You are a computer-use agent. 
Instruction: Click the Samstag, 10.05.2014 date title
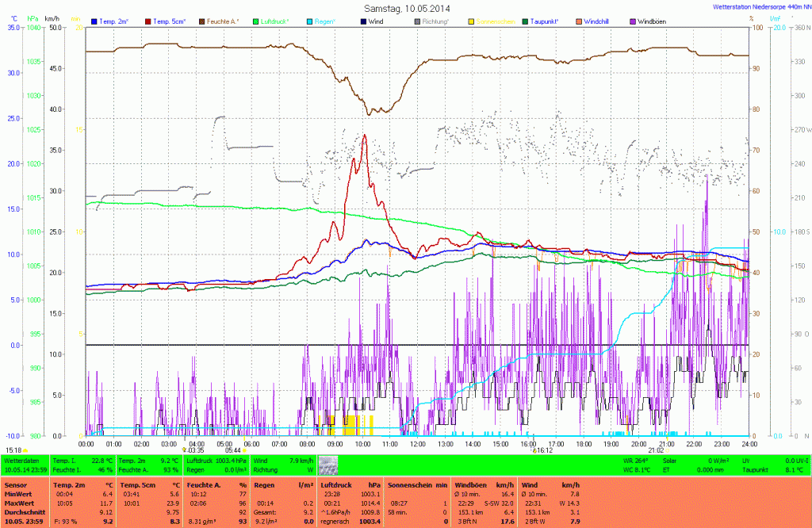[x=406, y=7]
